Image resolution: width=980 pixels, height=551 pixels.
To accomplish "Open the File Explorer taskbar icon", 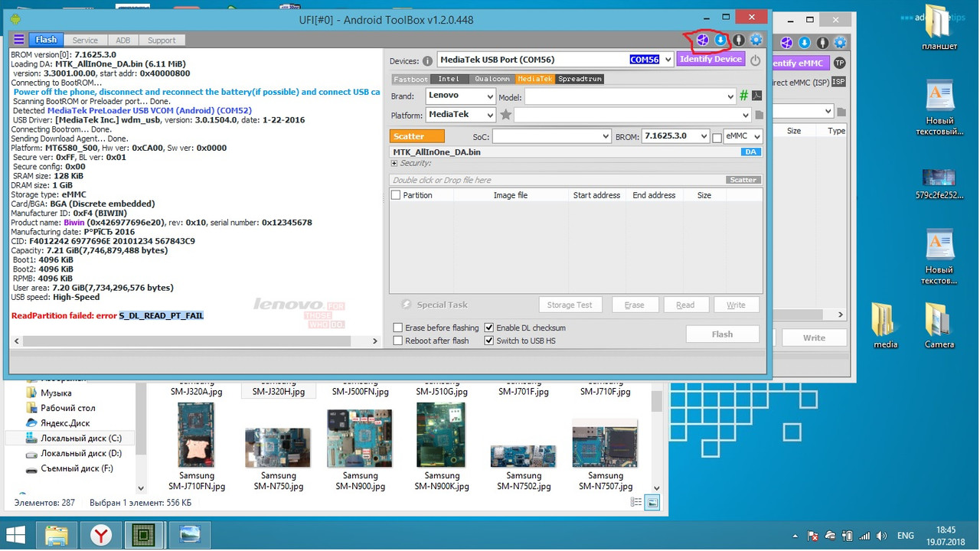I will pos(57,533).
